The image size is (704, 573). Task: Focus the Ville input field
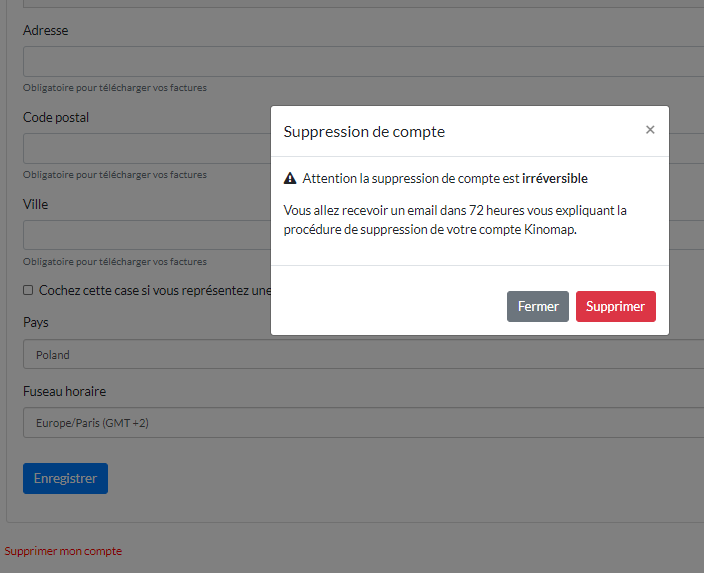click(x=147, y=235)
